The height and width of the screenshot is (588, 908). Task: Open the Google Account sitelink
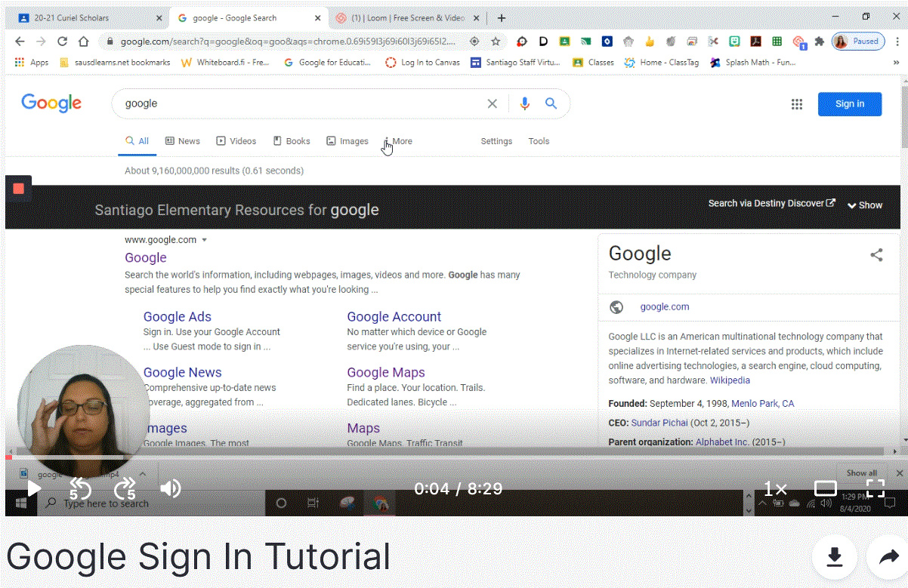394,317
